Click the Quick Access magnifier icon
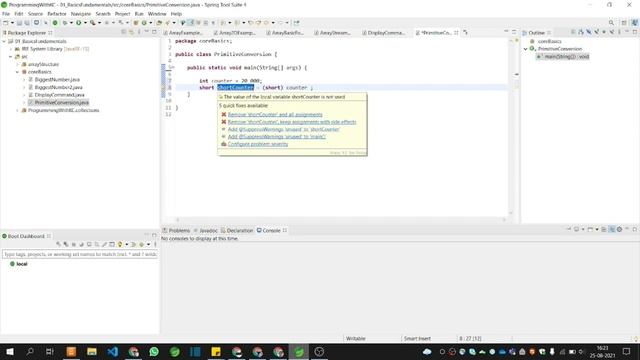This screenshot has width=640, height=360. click(x=611, y=23)
